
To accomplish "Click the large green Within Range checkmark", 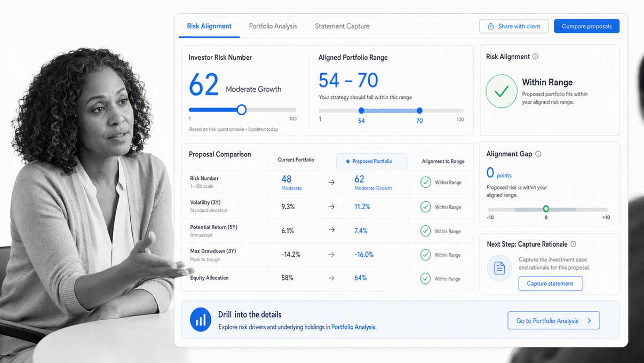I will coord(501,92).
